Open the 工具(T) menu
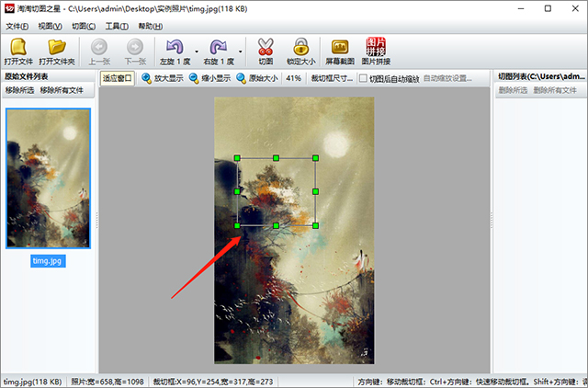This screenshot has height=388, width=588. point(115,26)
